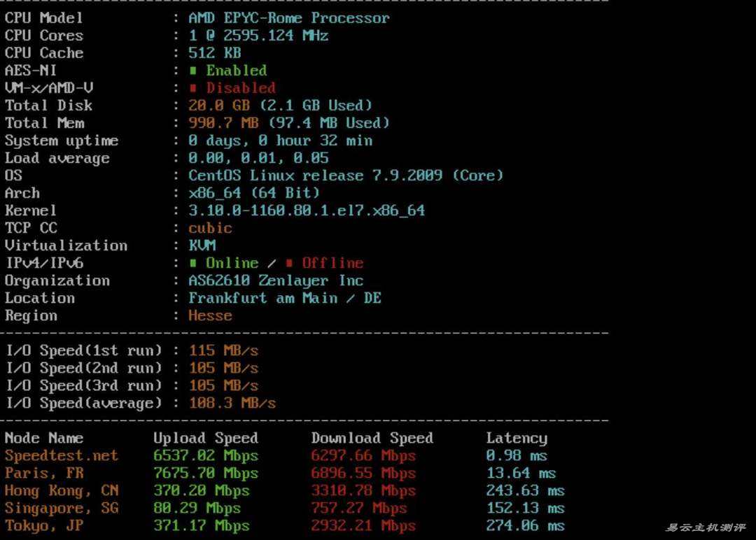
Task: Select the I/O average speed 108.3 MB/s
Action: tap(232, 403)
